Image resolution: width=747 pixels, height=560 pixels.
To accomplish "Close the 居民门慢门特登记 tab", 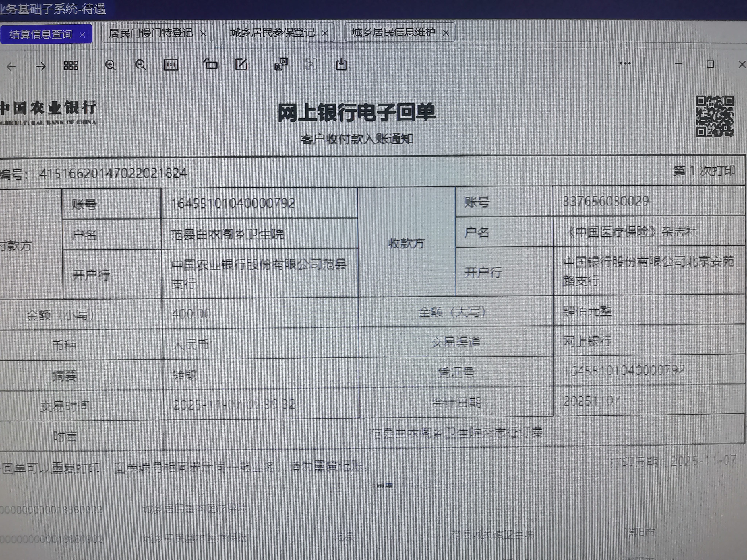I will click(203, 33).
